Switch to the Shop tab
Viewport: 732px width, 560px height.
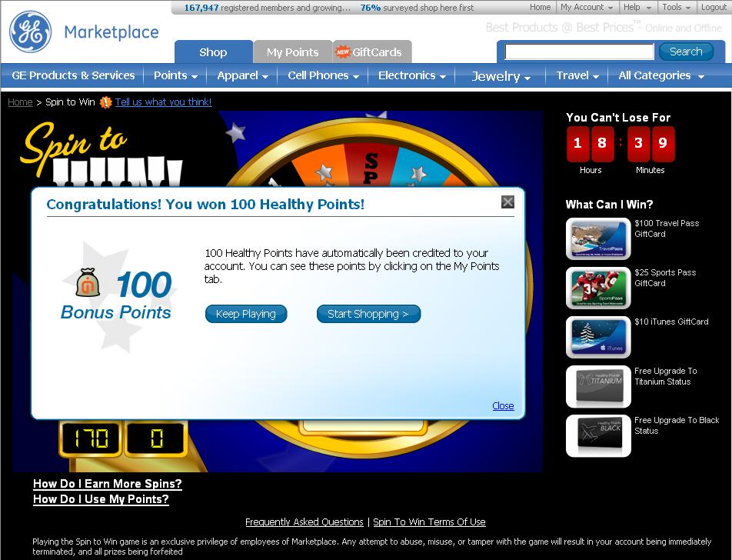click(213, 52)
